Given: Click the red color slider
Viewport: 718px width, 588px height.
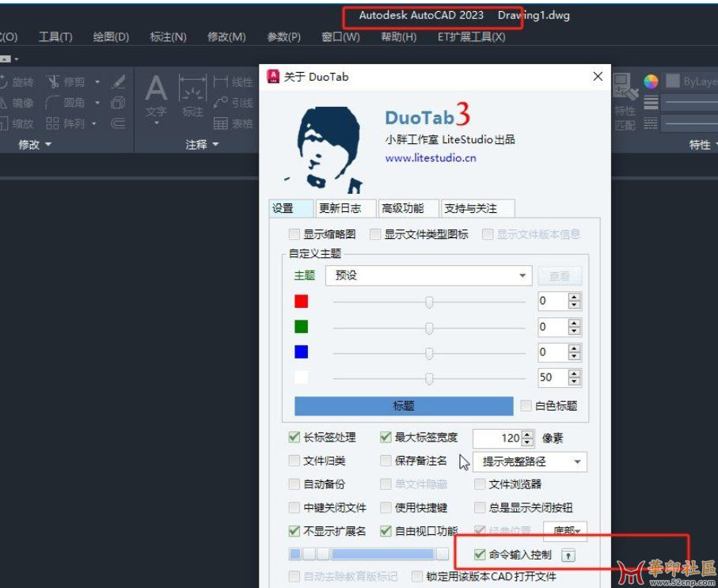Looking at the screenshot, I should tap(428, 302).
